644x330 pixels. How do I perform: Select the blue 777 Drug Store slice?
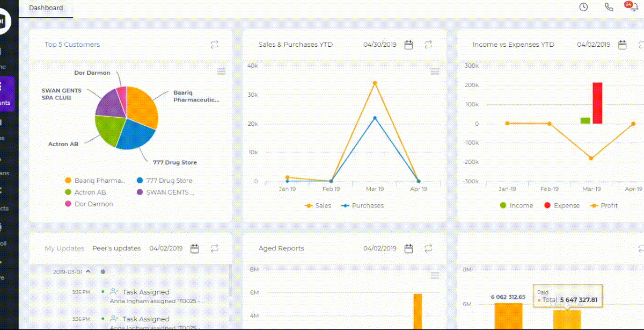pyautogui.click(x=134, y=135)
